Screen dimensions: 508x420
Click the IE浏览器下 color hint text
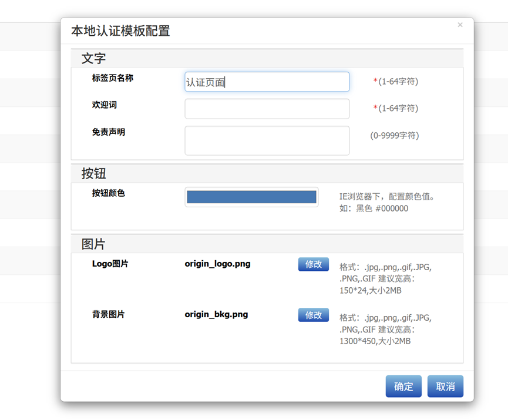click(388, 203)
